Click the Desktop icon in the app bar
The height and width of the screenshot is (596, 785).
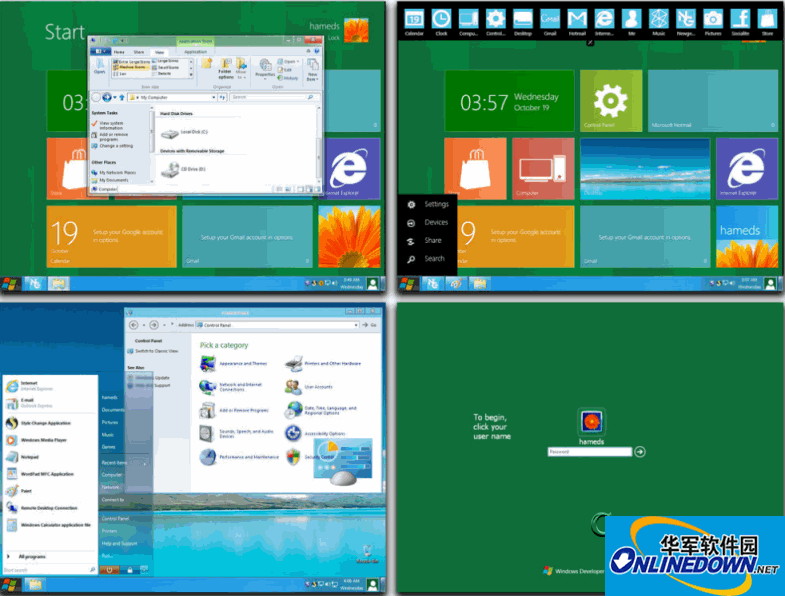click(x=523, y=20)
